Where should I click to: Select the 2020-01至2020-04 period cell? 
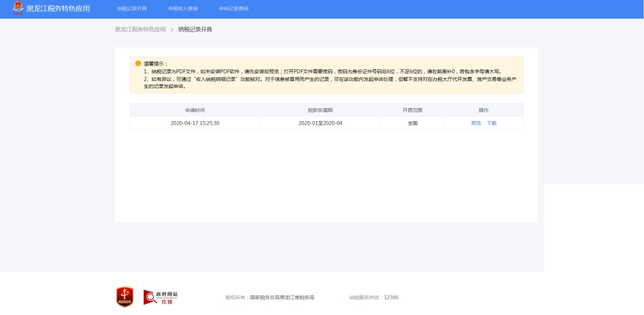pos(320,123)
